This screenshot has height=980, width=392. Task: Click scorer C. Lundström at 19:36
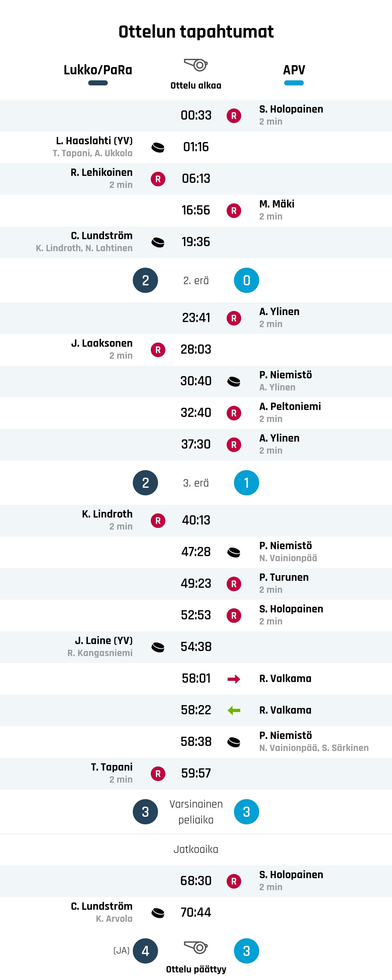click(x=101, y=236)
